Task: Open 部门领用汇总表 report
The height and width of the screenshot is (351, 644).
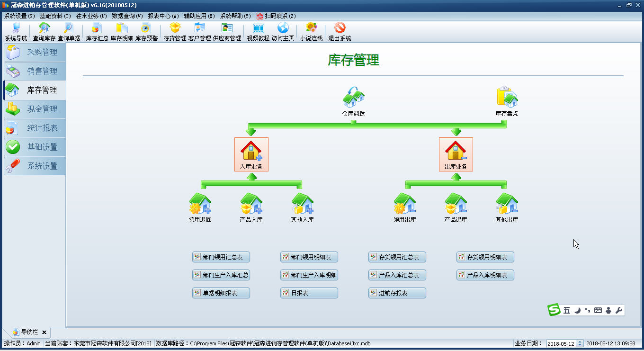Action: [221, 257]
